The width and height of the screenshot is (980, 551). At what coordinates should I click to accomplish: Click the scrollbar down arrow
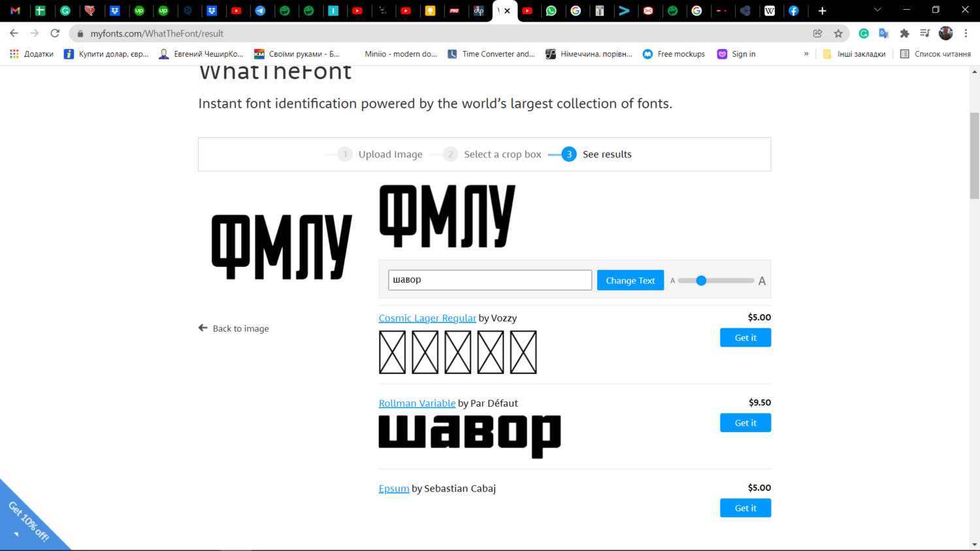[974, 545]
